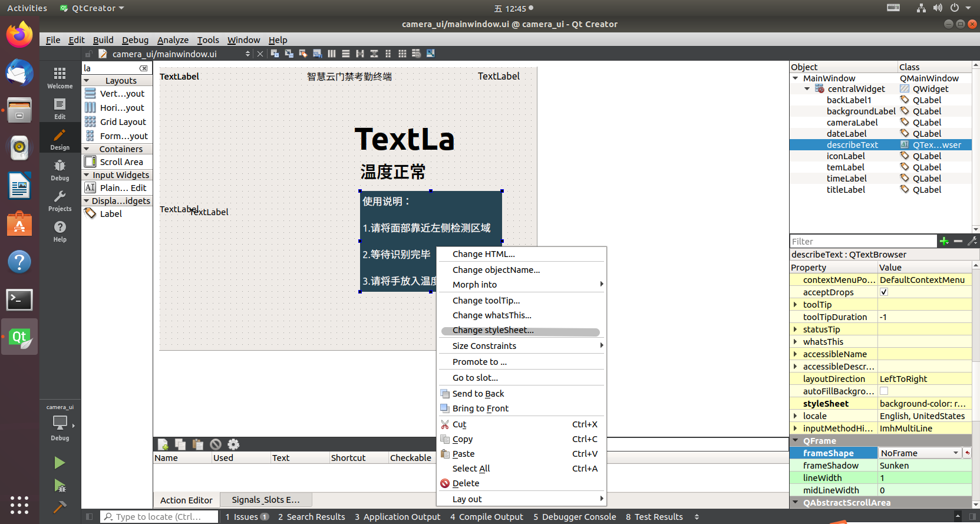This screenshot has height=524, width=980.
Task: Open the Projects wrench icon
Action: pos(60,200)
